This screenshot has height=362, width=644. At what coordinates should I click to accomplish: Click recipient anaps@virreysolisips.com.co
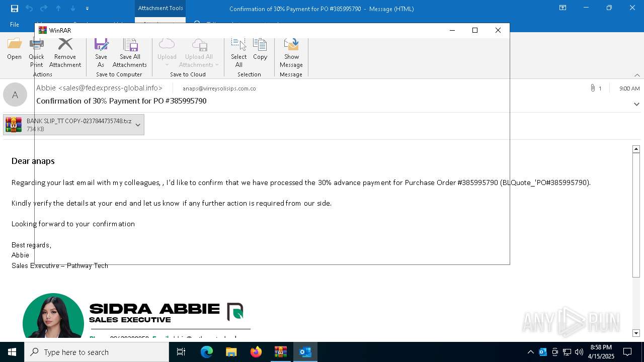click(219, 88)
